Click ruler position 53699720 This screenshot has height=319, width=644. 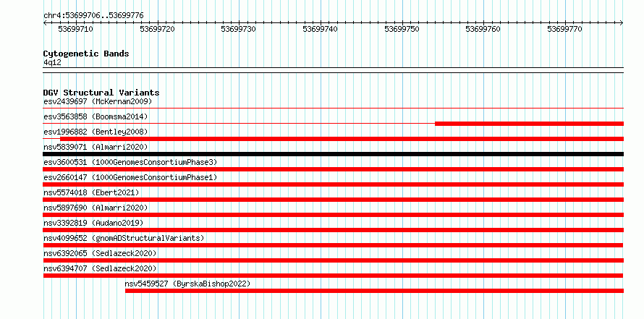click(x=157, y=30)
